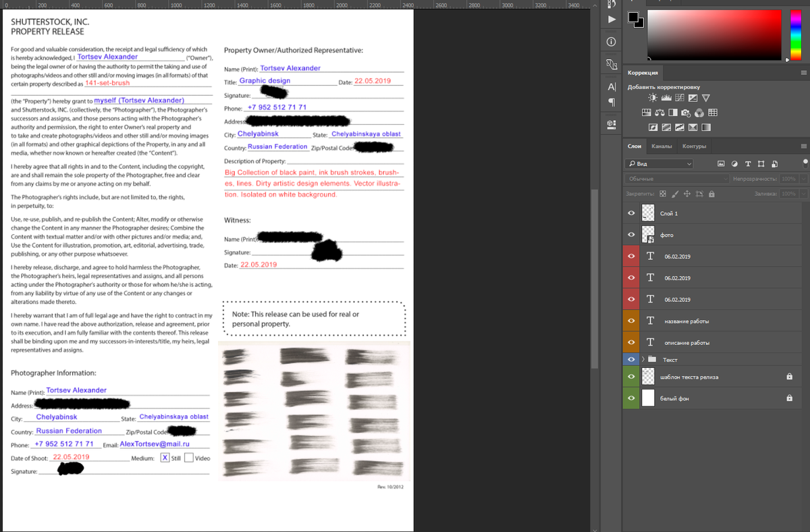
Task: Add a Threshold adjustment layer
Action: (x=680, y=127)
